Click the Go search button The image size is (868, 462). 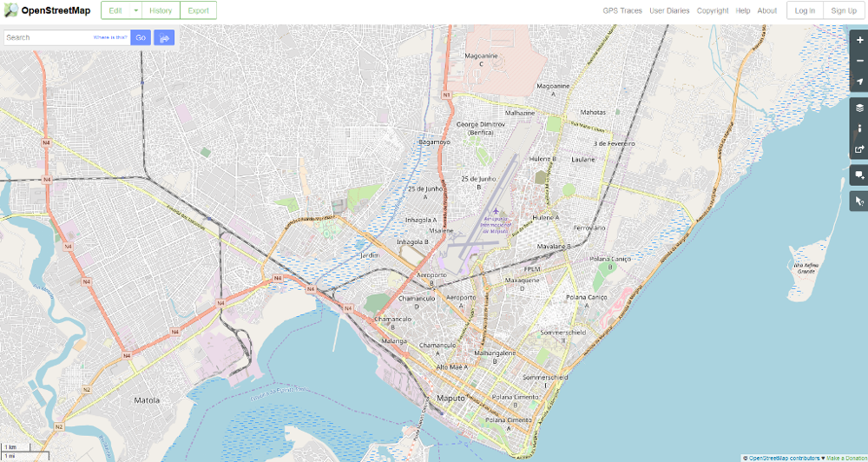click(x=141, y=37)
